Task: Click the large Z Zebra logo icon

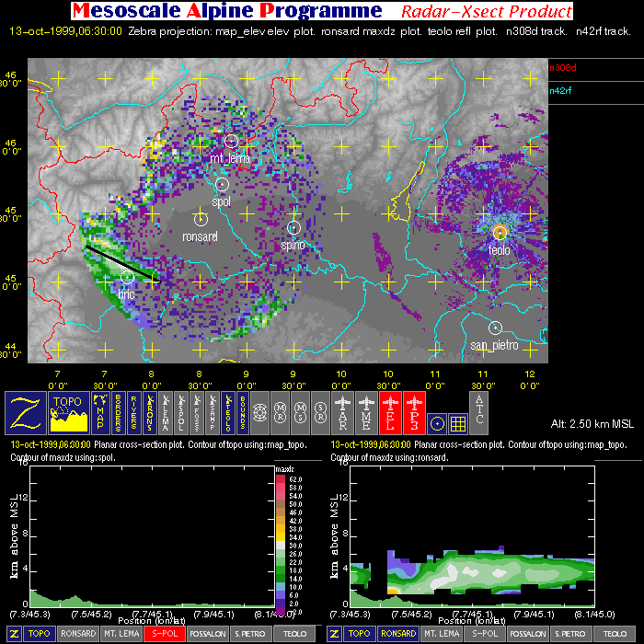Action: click(26, 411)
